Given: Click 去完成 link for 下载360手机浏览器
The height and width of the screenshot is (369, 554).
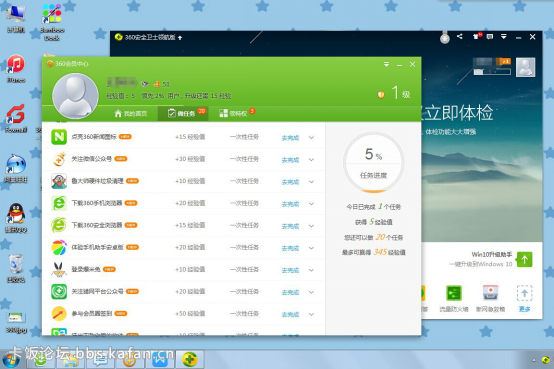Looking at the screenshot, I should click(x=290, y=204).
